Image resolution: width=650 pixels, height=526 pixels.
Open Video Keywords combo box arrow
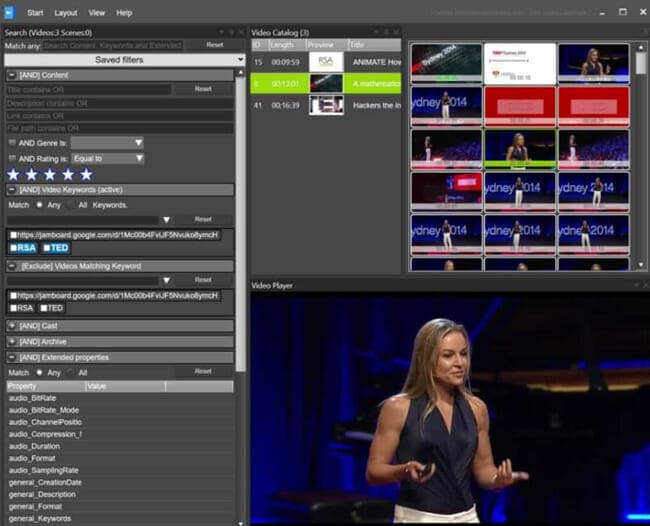point(166,220)
